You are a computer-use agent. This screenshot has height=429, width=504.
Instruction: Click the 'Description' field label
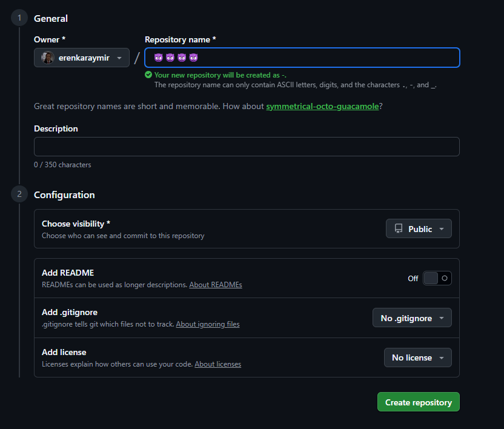pos(56,128)
